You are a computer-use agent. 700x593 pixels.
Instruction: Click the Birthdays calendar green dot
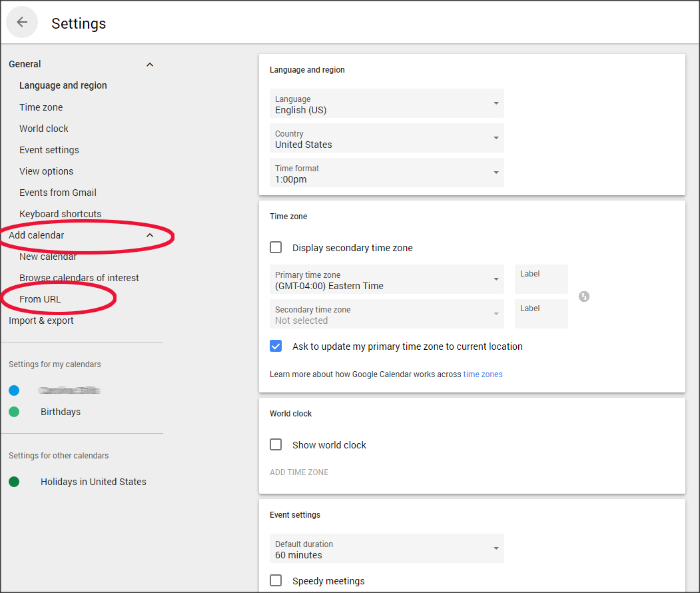point(14,412)
